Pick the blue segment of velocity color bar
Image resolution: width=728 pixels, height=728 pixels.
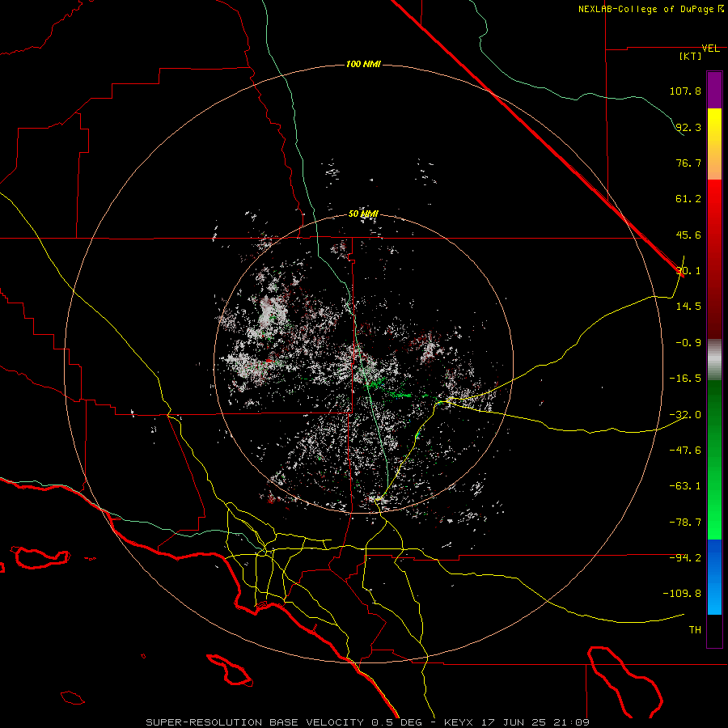714,577
